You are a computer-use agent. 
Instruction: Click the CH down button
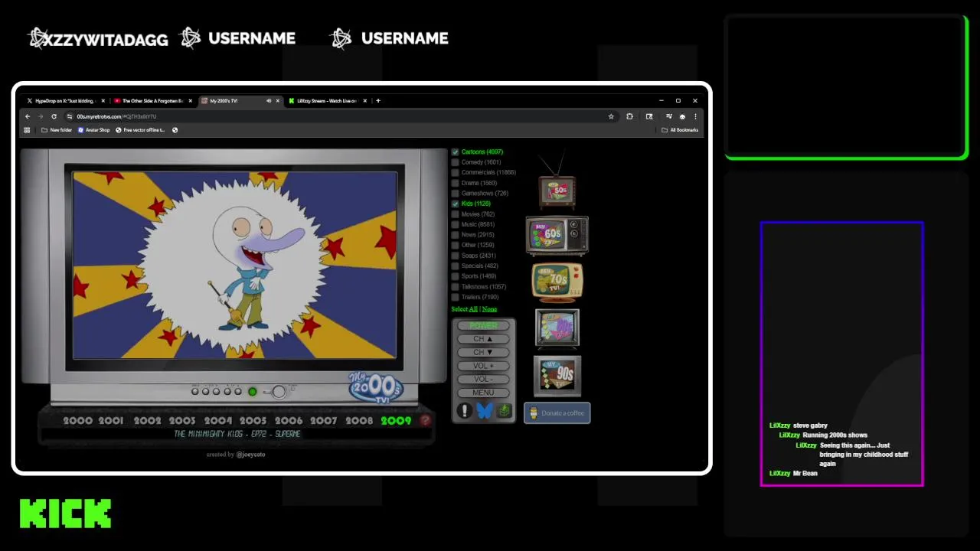tap(483, 352)
